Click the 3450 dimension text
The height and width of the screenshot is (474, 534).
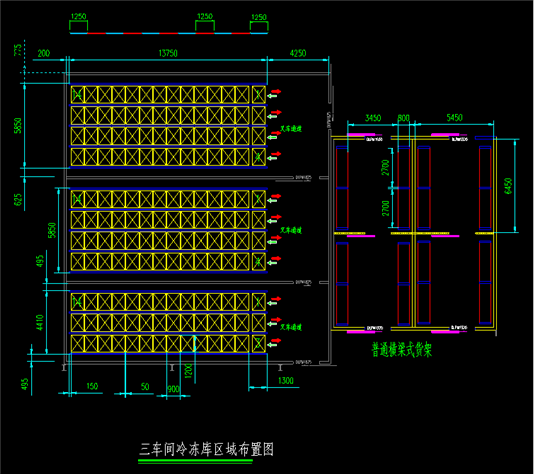[x=373, y=118]
